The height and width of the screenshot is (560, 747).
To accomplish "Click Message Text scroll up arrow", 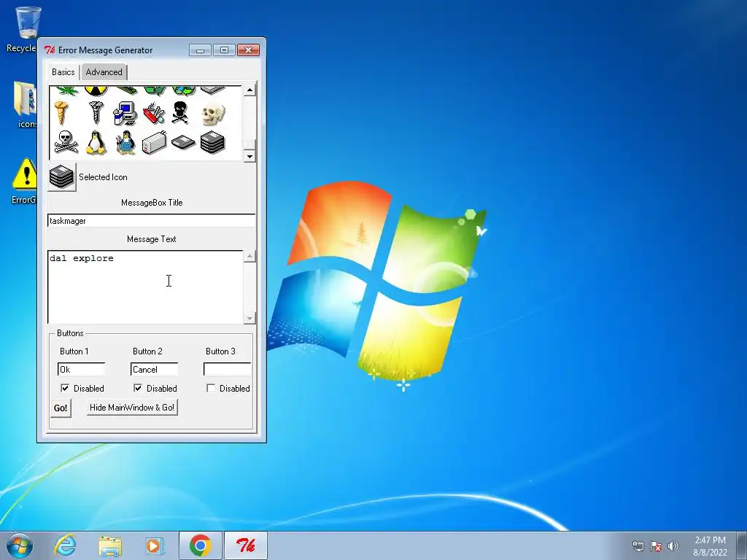I will coord(249,256).
